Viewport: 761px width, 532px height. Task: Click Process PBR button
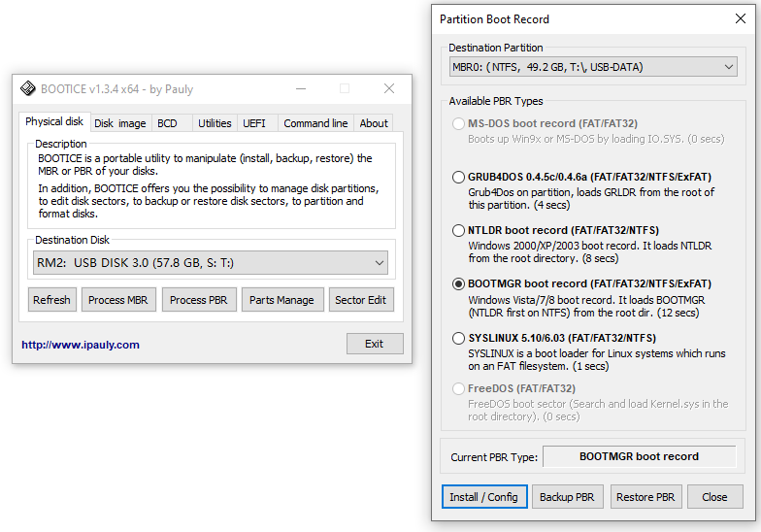point(198,300)
